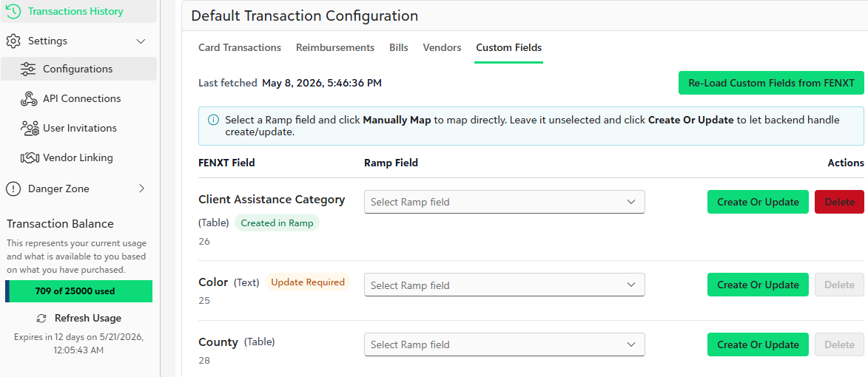Screen dimensions: 868x377
Task: Click Re-Load Custom Fields from FENXT button
Action: click(x=771, y=83)
